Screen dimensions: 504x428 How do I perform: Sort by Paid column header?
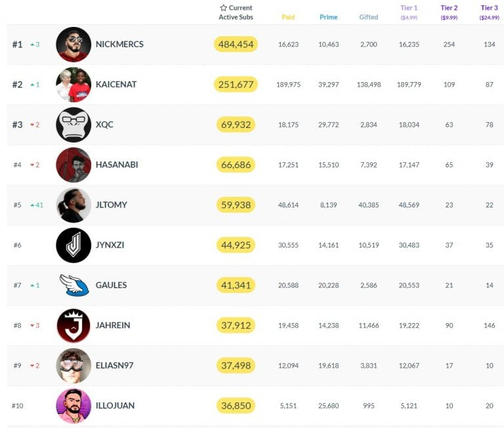(x=288, y=17)
